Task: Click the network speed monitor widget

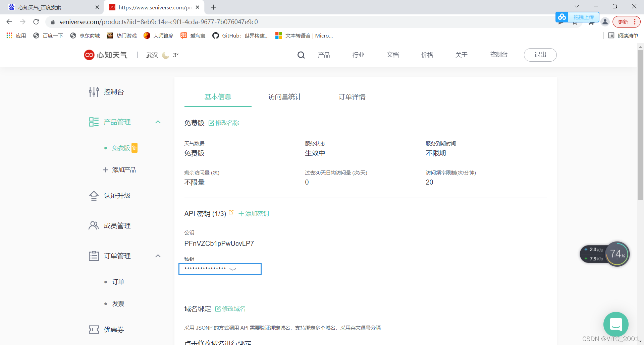Action: pos(604,254)
